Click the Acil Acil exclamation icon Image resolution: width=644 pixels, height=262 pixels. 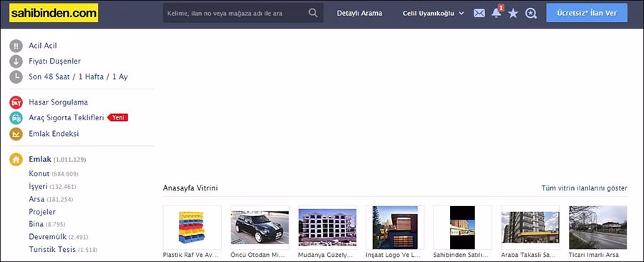click(16, 46)
